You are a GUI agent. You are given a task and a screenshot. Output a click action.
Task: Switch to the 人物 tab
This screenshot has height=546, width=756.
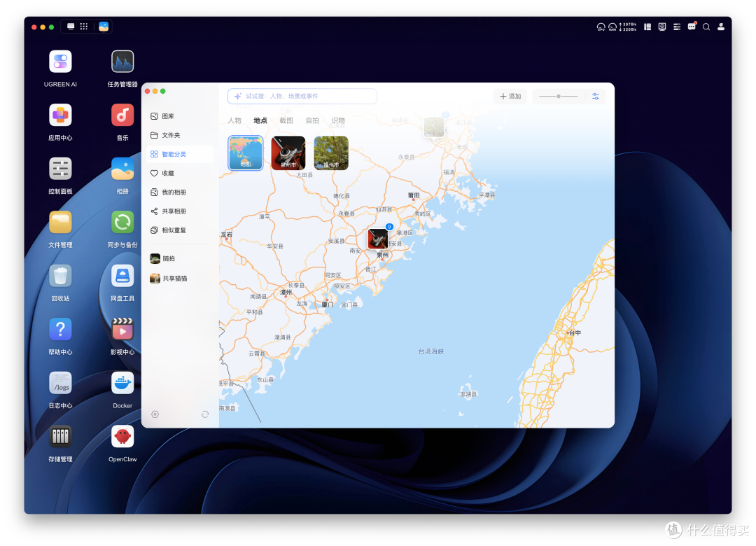(234, 120)
